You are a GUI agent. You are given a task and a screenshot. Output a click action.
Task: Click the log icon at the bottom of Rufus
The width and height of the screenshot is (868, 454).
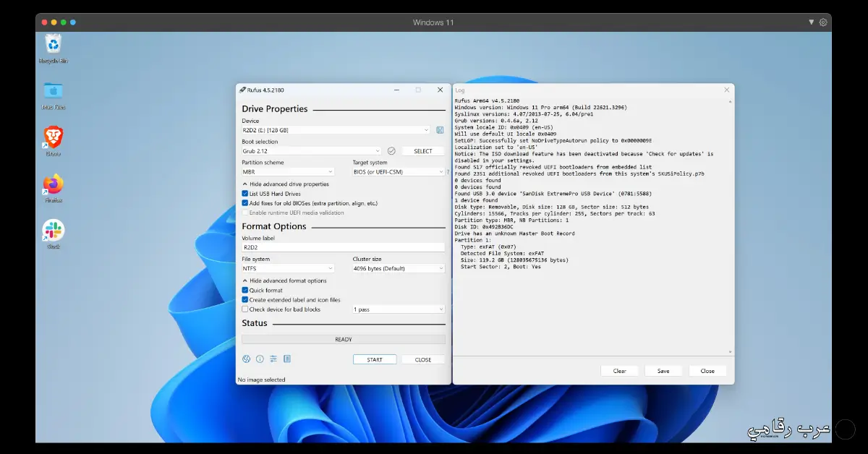(287, 359)
